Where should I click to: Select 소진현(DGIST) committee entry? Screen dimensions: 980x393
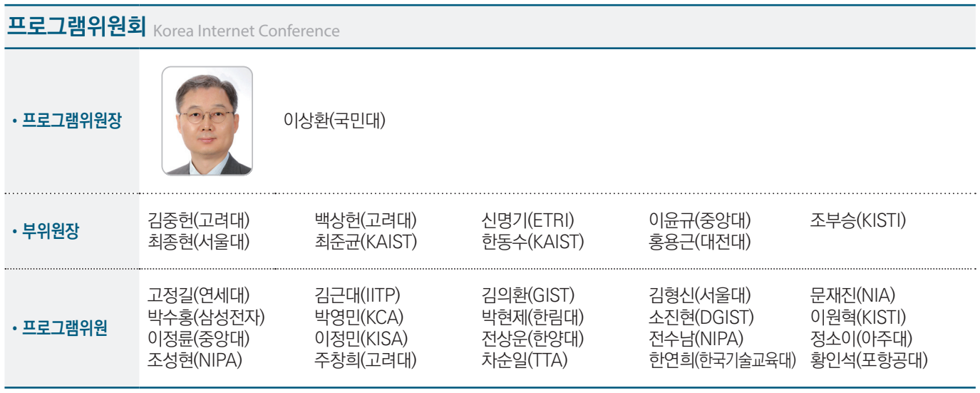[x=701, y=317]
